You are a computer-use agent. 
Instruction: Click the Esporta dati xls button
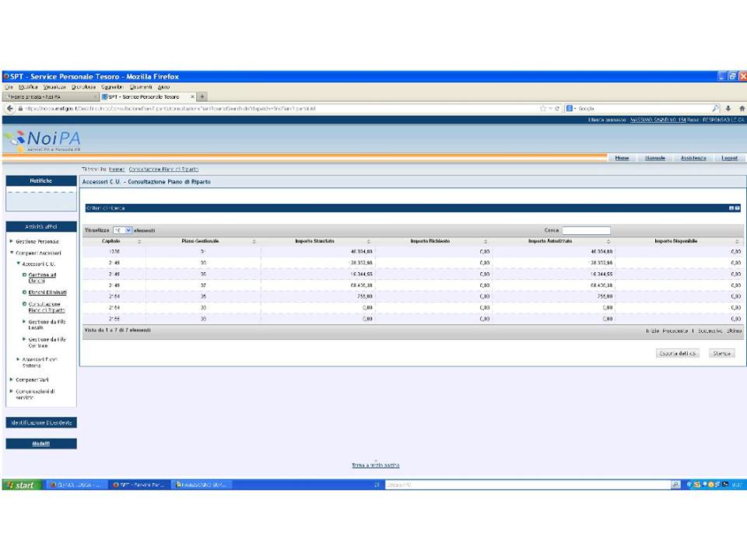[x=679, y=353]
